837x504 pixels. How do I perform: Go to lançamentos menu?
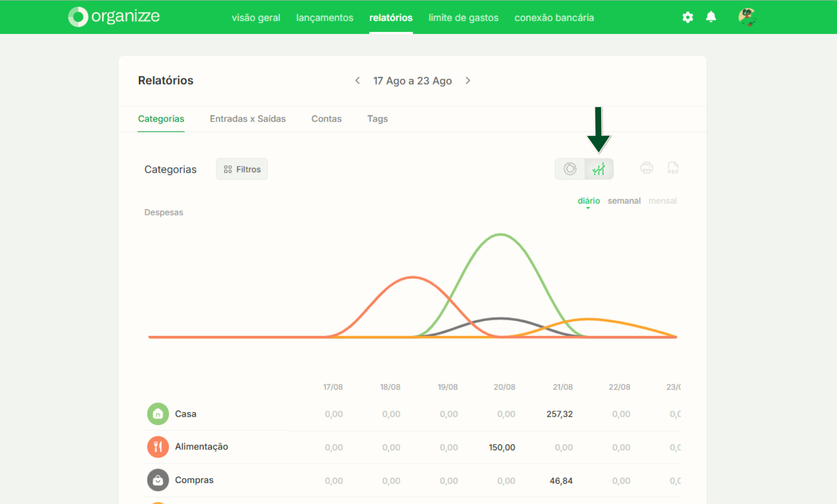[324, 18]
